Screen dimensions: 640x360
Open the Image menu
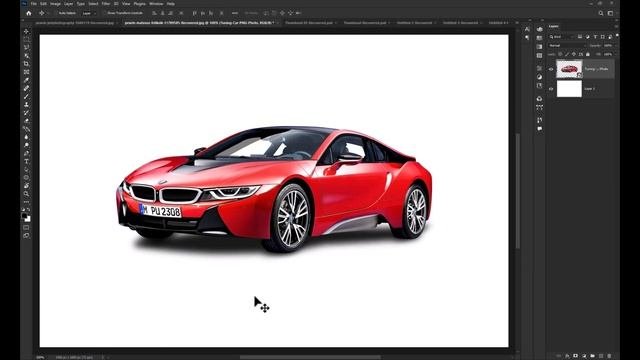pyautogui.click(x=55, y=4)
